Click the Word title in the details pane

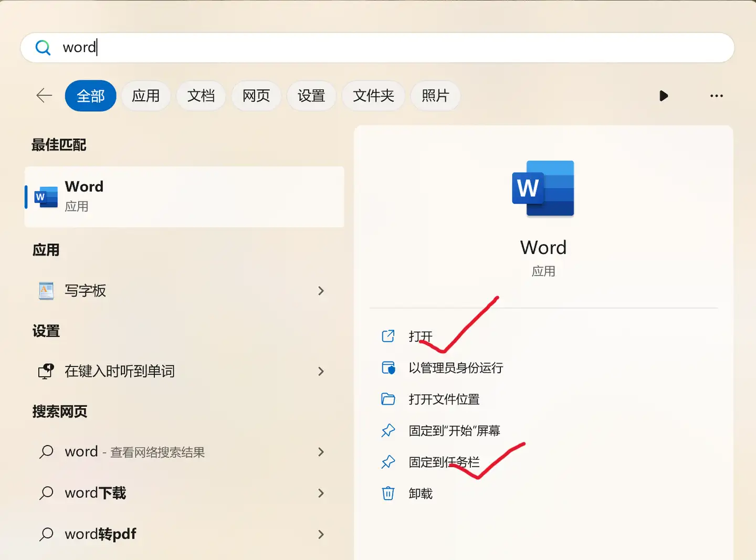point(543,247)
